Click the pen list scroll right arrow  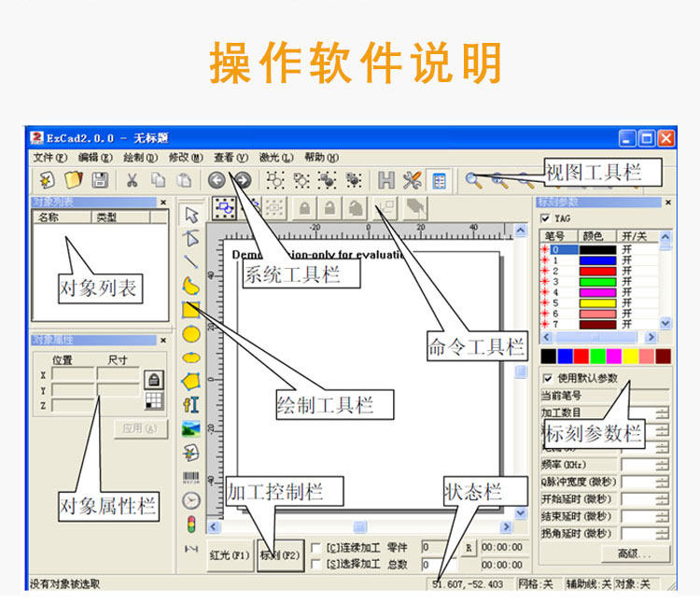[651, 337]
